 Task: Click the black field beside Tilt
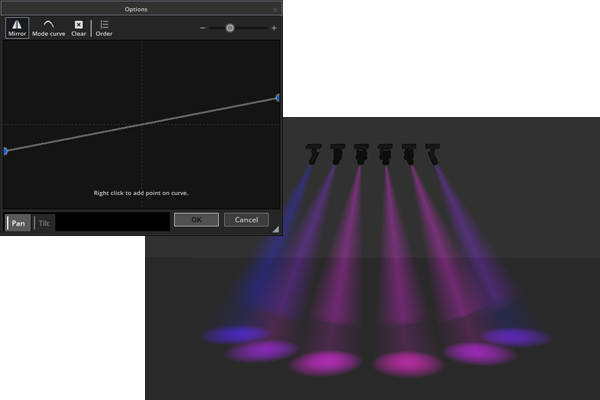pos(112,222)
